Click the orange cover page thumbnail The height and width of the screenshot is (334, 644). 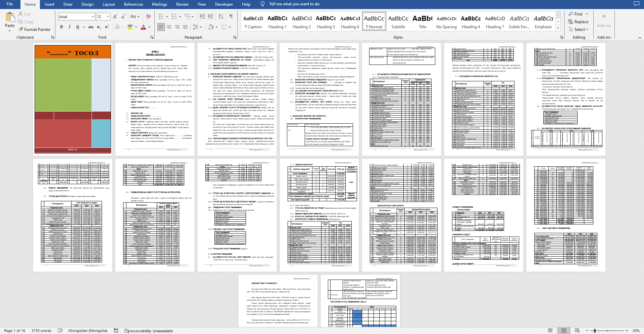73,99
